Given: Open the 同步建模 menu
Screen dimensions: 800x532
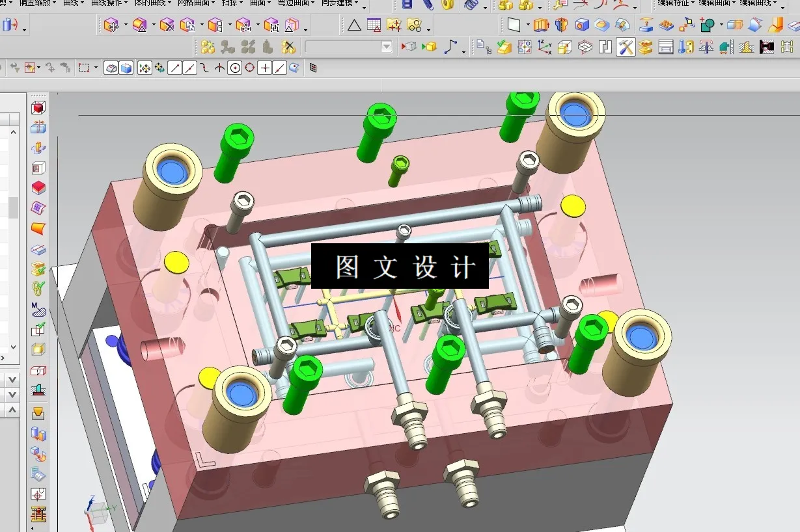Looking at the screenshot, I should point(337,5).
